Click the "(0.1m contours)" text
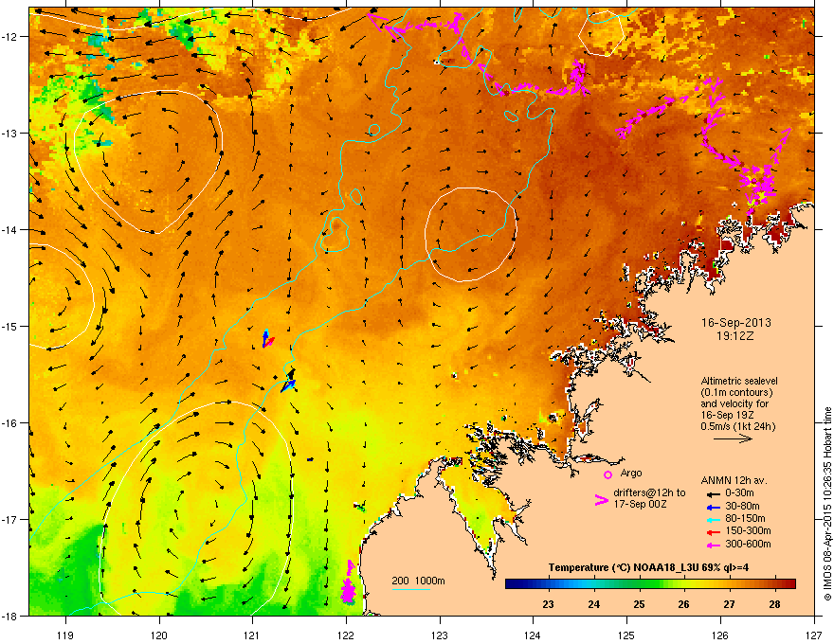Viewport: 834px width, 644px height. (736, 392)
